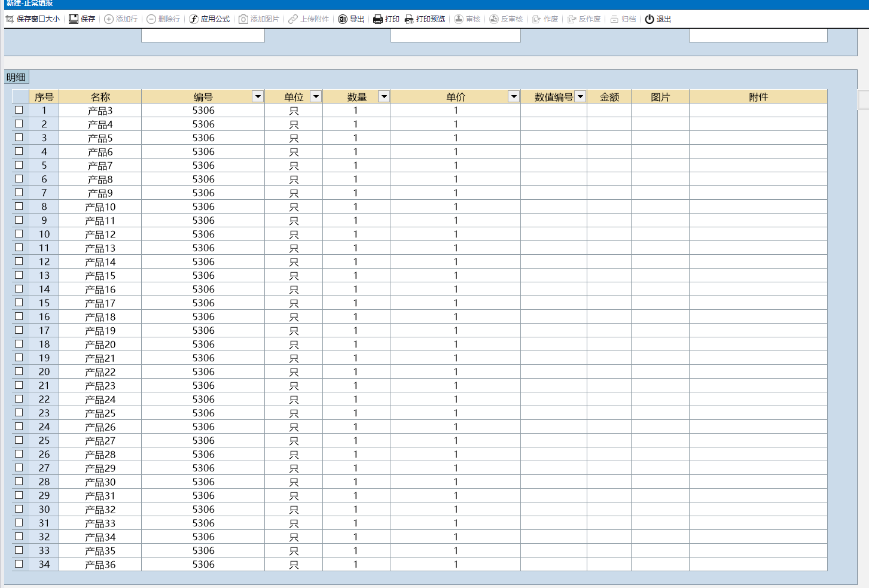
Task: Click the 名称 column header
Action: [x=100, y=97]
